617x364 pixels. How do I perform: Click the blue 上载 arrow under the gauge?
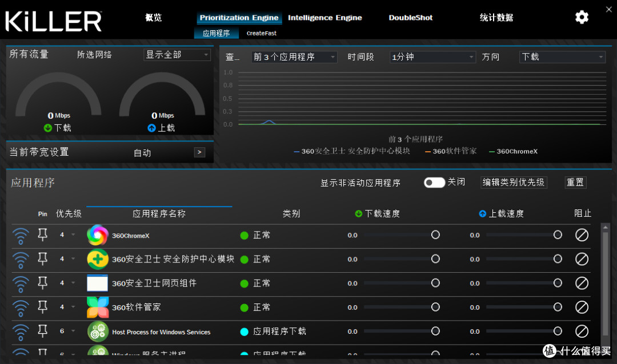tap(151, 128)
